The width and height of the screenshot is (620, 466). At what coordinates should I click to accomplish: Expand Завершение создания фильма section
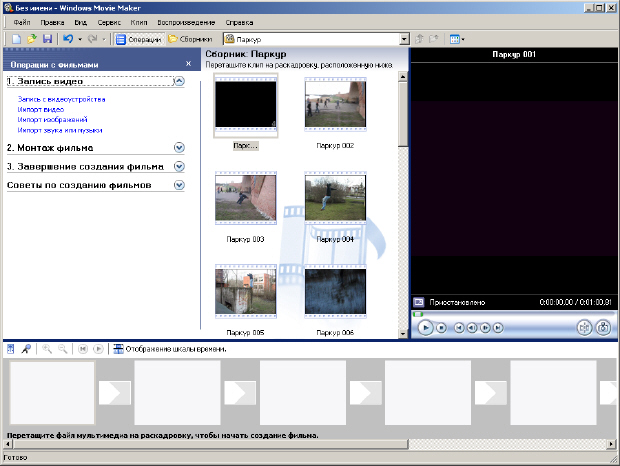click(x=179, y=166)
